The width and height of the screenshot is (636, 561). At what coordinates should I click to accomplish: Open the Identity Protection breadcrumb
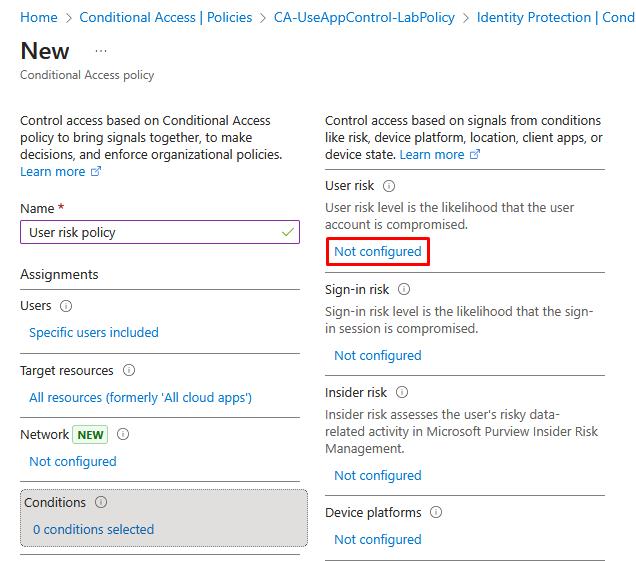(555, 17)
